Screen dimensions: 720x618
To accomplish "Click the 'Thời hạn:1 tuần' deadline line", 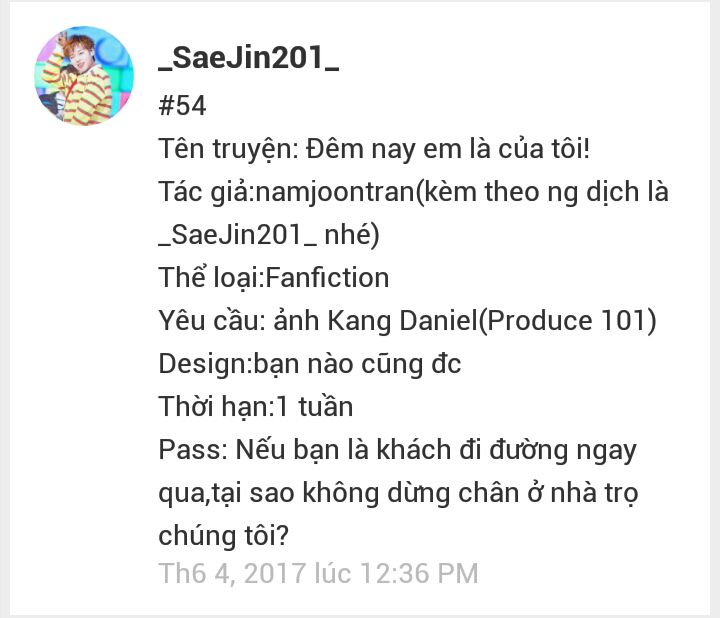I will pos(256,406).
